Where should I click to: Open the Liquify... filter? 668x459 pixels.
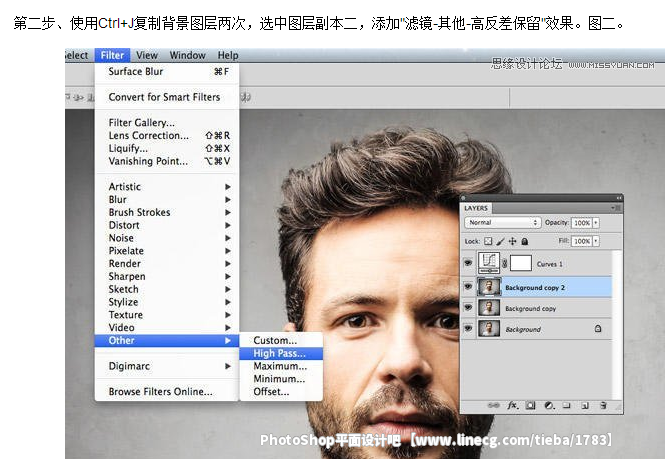167,148
